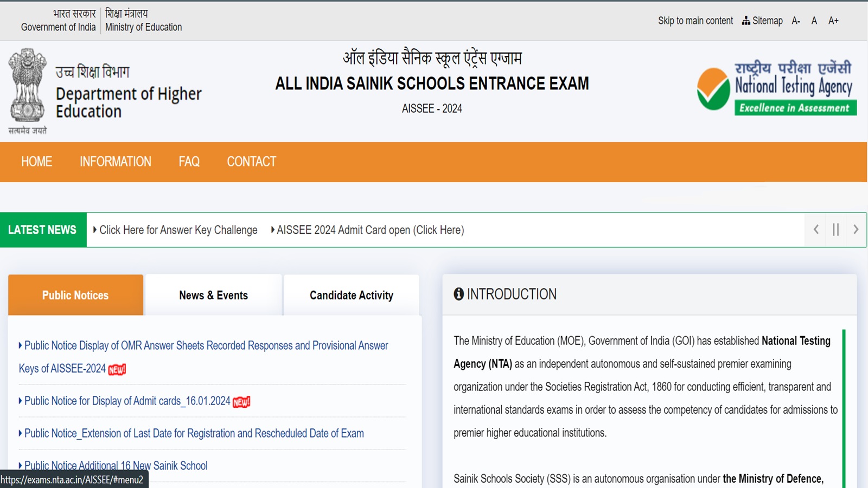This screenshot has width=868, height=488.
Task: Click the National Emblem of India logo
Action: [27, 91]
